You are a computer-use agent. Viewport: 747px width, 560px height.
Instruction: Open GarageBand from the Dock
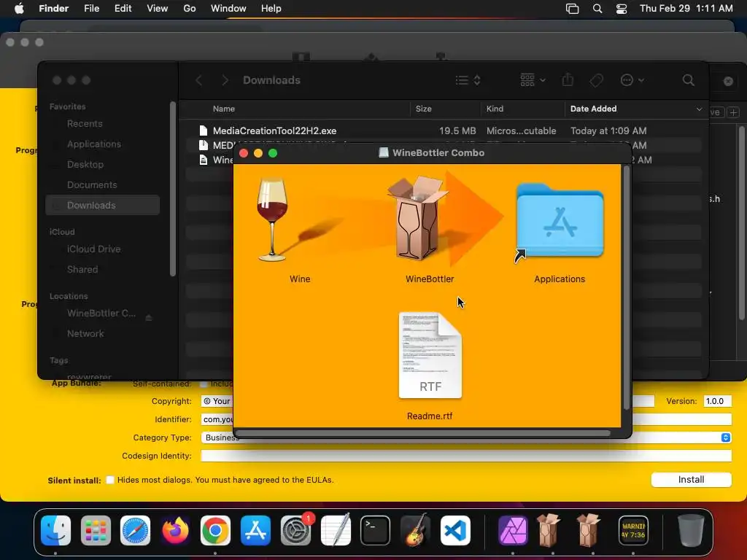coord(415,531)
